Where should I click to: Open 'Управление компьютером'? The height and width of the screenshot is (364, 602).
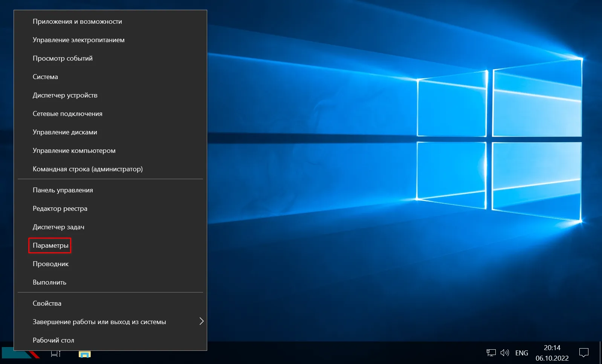(110, 151)
